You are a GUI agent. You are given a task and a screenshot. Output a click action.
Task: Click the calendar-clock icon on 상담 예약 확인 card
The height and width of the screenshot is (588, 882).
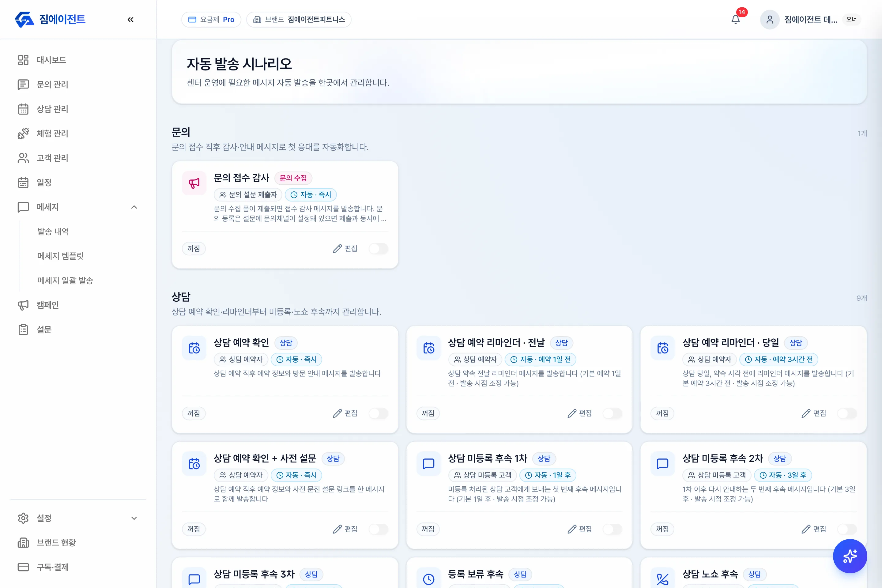tap(194, 348)
